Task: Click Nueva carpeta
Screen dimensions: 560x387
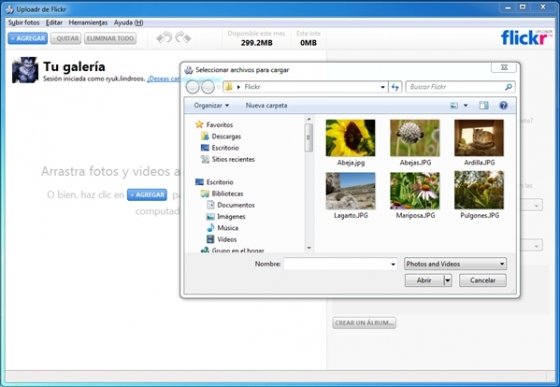Action: click(x=266, y=105)
